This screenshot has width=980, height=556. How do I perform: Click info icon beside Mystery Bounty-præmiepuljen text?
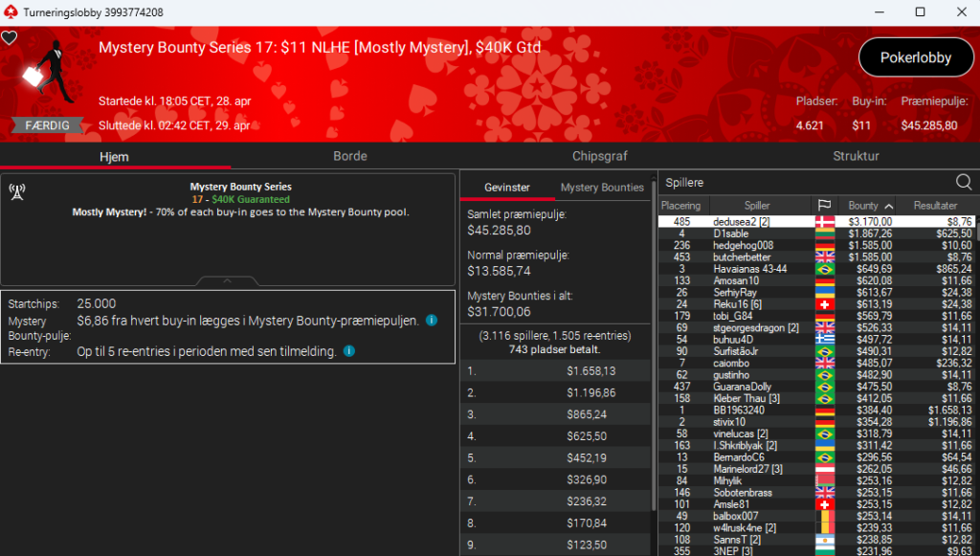(432, 321)
